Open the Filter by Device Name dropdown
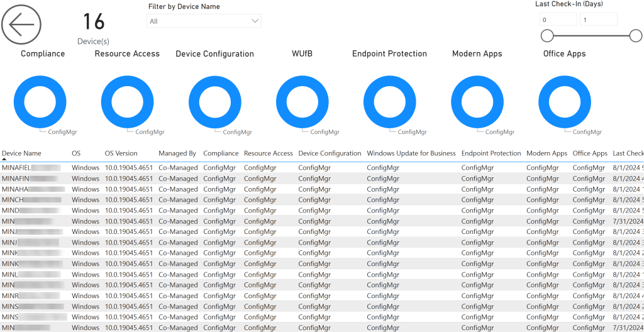Screen dimensions: 644x332 (204, 21)
